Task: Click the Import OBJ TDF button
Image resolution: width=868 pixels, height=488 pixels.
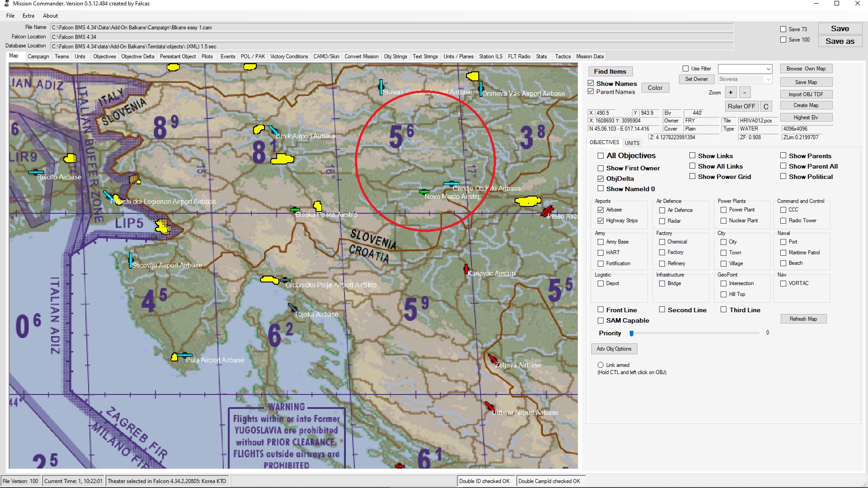Action: click(806, 94)
